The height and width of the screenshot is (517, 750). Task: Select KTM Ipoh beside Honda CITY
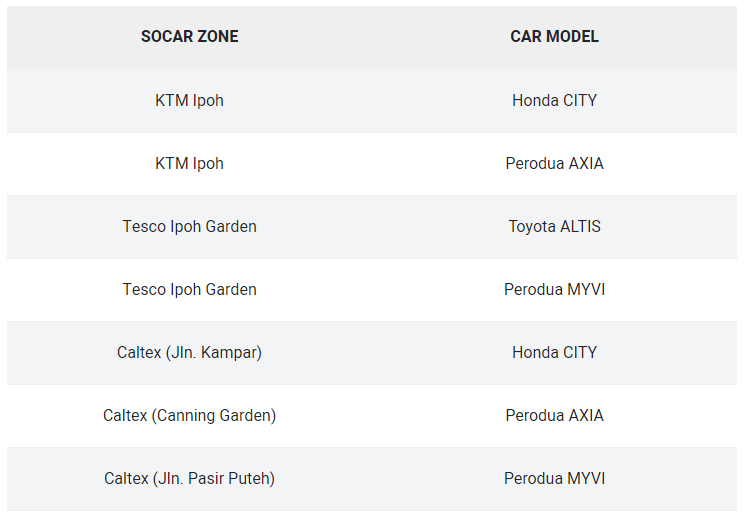[x=189, y=100]
